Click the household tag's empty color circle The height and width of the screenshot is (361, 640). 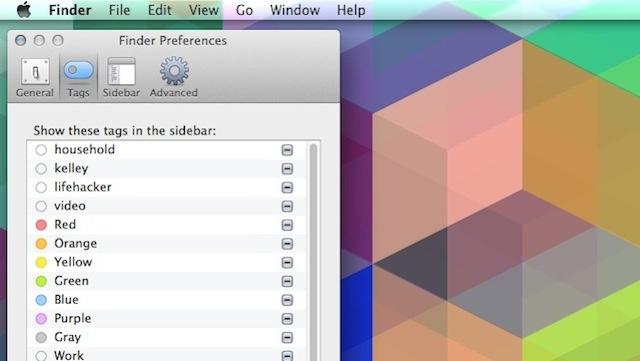[41, 150]
